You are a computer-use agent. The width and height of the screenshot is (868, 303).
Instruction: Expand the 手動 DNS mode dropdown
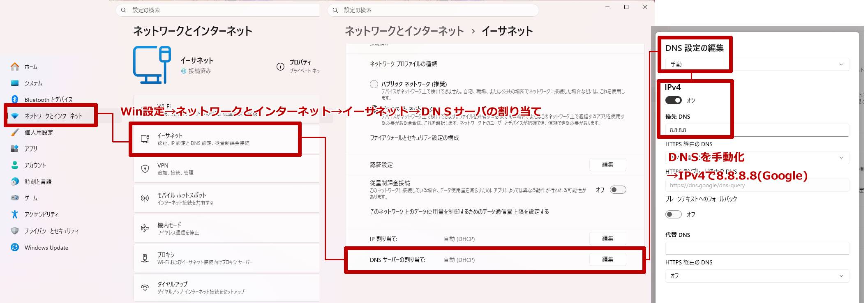tap(757, 64)
